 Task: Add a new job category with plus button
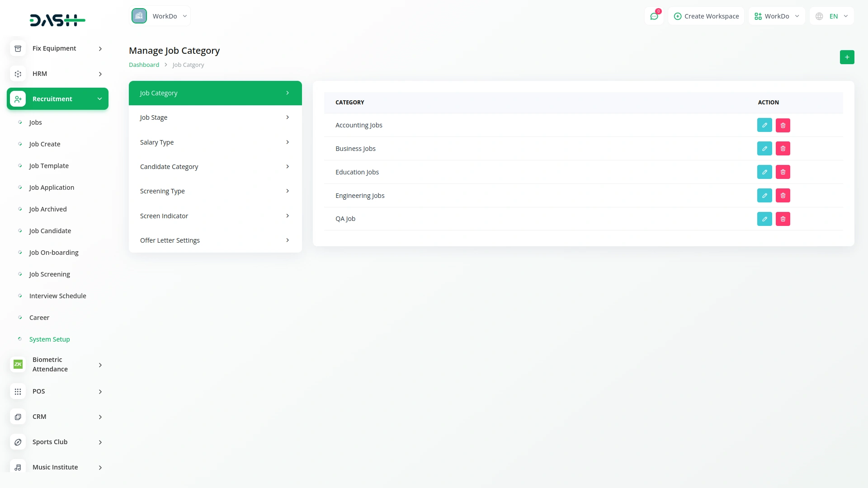point(847,57)
